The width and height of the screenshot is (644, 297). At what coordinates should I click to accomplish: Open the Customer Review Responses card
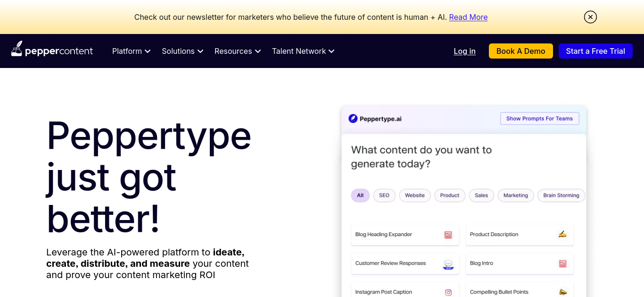click(x=405, y=263)
